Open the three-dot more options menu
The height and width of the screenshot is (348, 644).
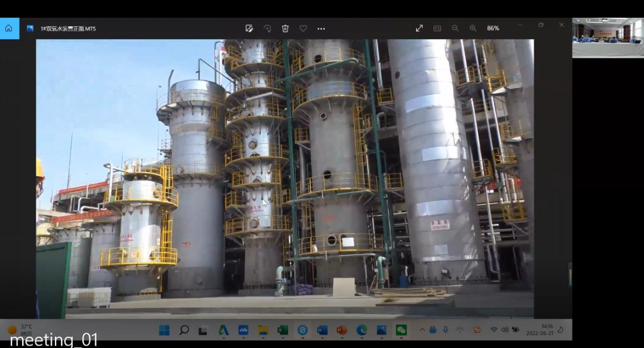(x=321, y=29)
